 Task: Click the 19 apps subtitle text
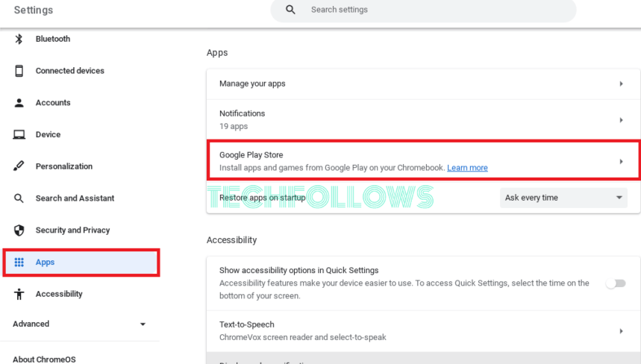point(234,126)
